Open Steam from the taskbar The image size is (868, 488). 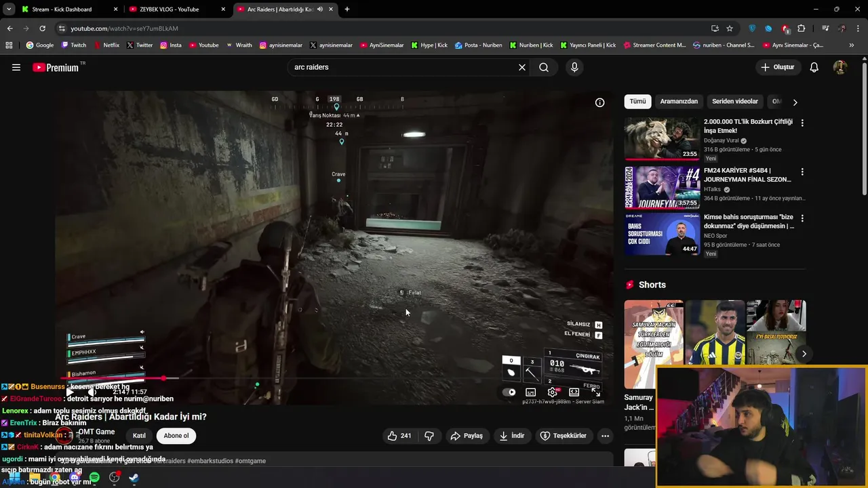coord(134,478)
